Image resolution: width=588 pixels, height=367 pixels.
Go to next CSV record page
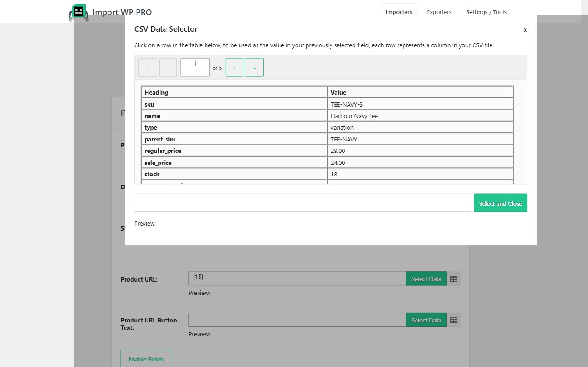tap(234, 68)
